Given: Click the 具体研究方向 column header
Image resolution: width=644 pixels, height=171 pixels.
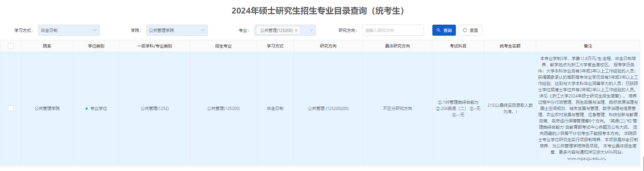Looking at the screenshot, I should click(x=397, y=46).
